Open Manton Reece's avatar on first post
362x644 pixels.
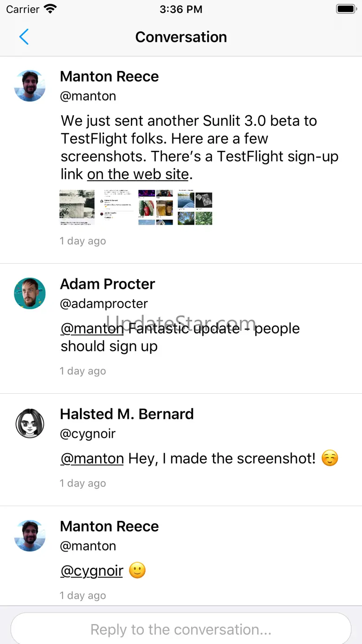[x=30, y=86]
